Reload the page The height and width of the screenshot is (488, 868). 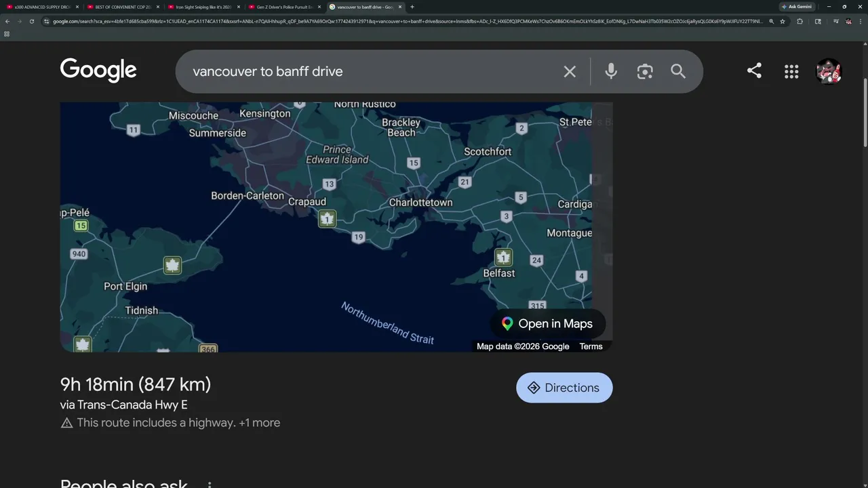(x=31, y=21)
